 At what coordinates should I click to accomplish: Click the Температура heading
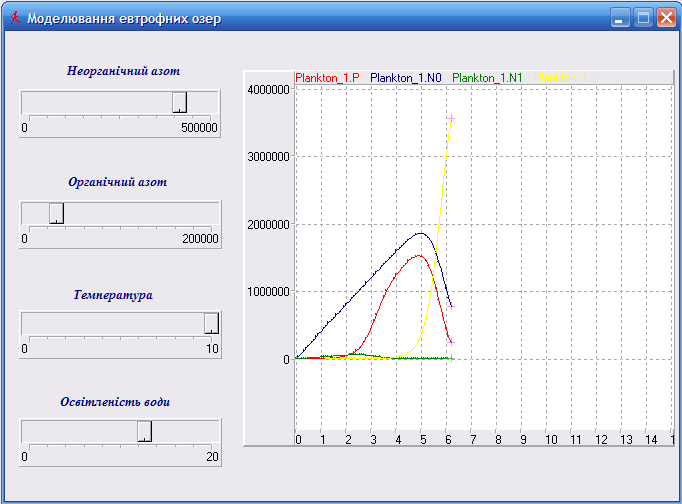tap(113, 295)
